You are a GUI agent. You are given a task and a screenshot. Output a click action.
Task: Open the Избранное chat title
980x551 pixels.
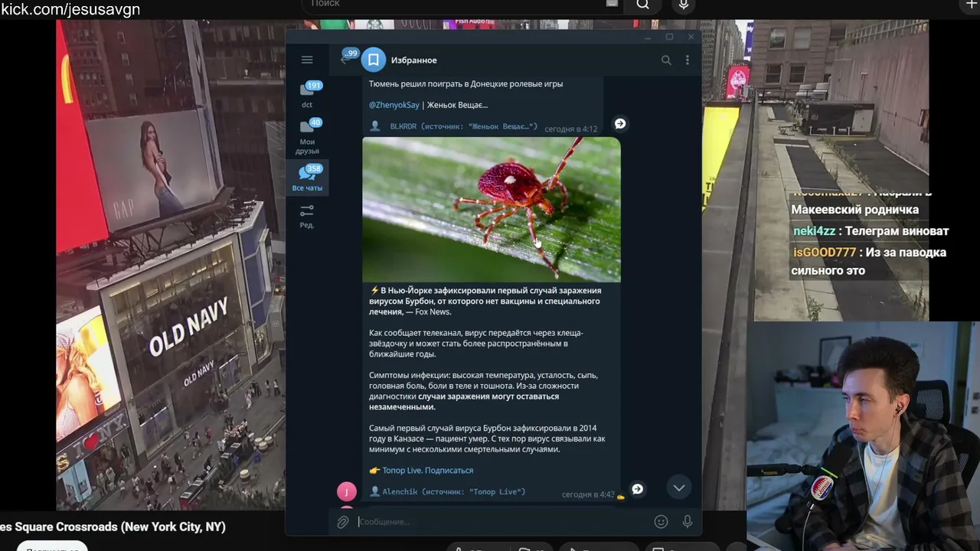point(413,60)
